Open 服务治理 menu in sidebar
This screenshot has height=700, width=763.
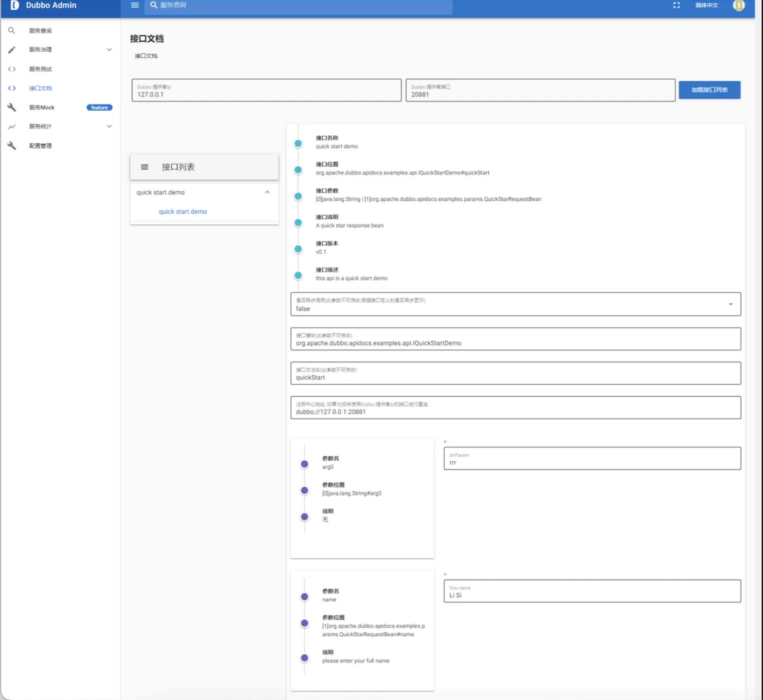(60, 50)
